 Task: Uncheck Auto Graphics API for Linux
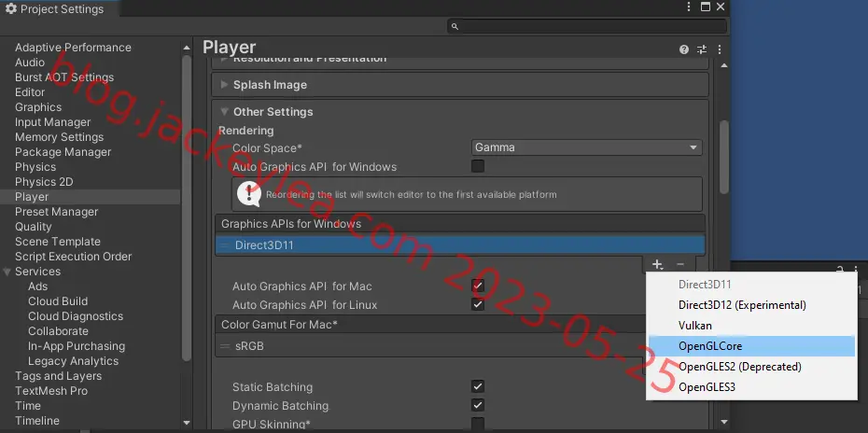(477, 304)
